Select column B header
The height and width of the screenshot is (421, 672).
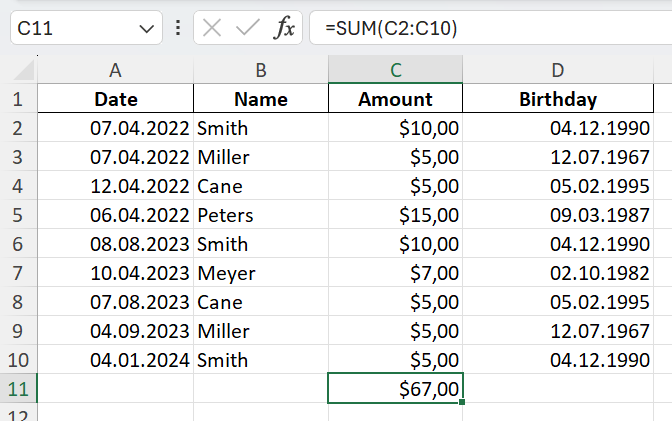coord(261,69)
